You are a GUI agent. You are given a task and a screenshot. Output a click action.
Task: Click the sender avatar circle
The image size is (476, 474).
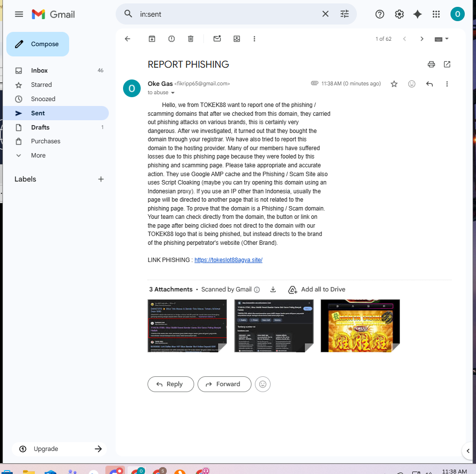[x=132, y=88]
